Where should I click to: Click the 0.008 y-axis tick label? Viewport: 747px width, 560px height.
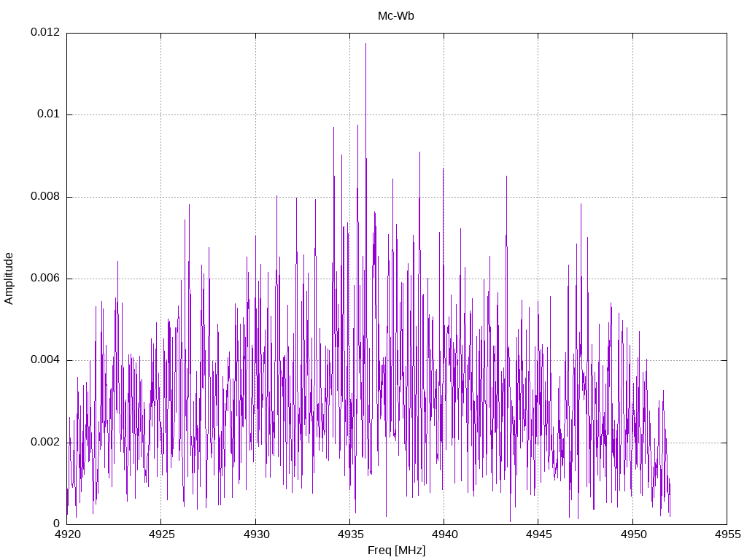(45, 197)
